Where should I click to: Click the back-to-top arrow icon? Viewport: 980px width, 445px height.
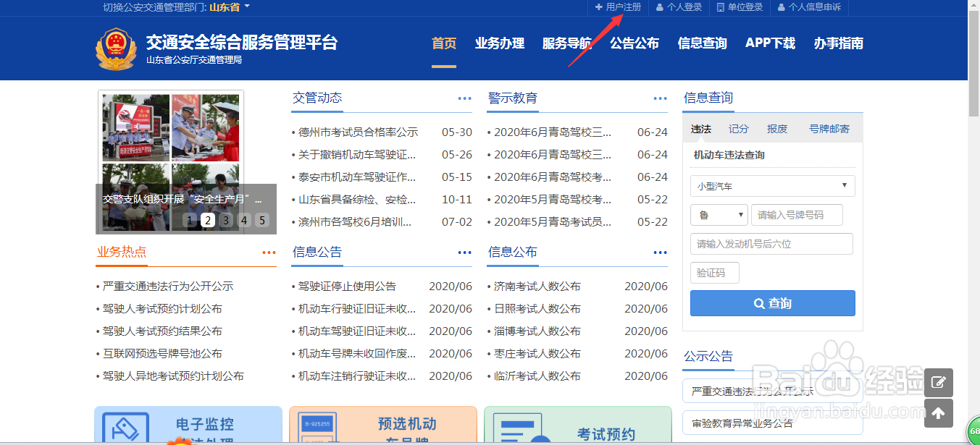click(x=939, y=414)
